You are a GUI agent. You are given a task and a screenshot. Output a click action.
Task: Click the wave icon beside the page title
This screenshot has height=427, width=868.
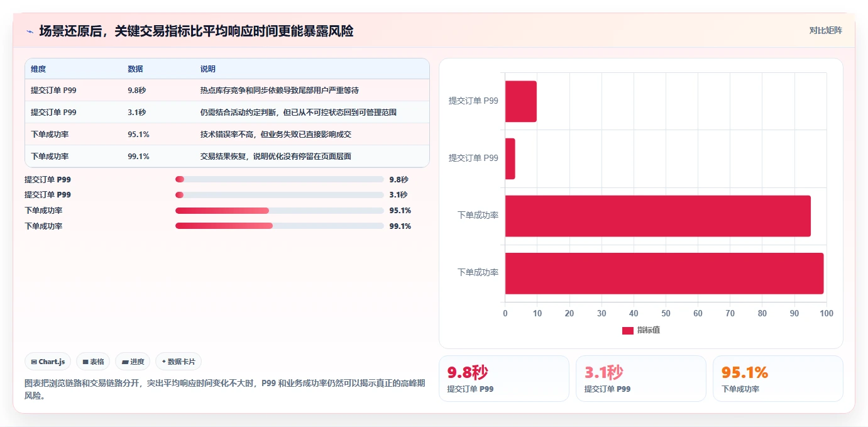click(x=30, y=31)
